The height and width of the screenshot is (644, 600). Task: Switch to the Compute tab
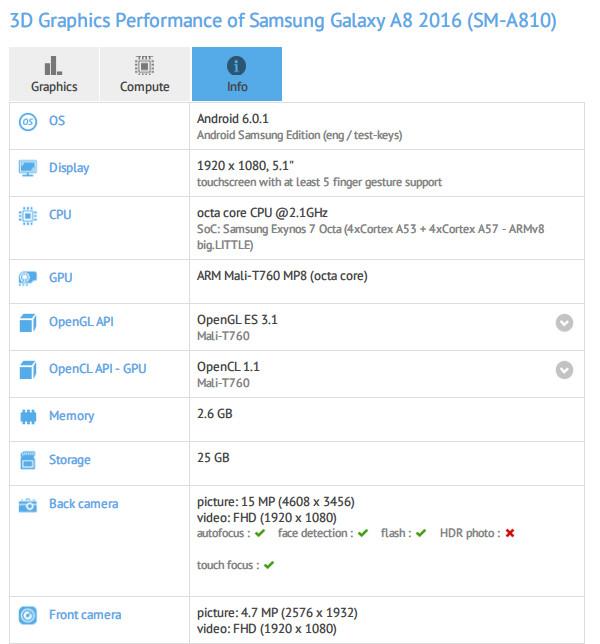pos(145,74)
